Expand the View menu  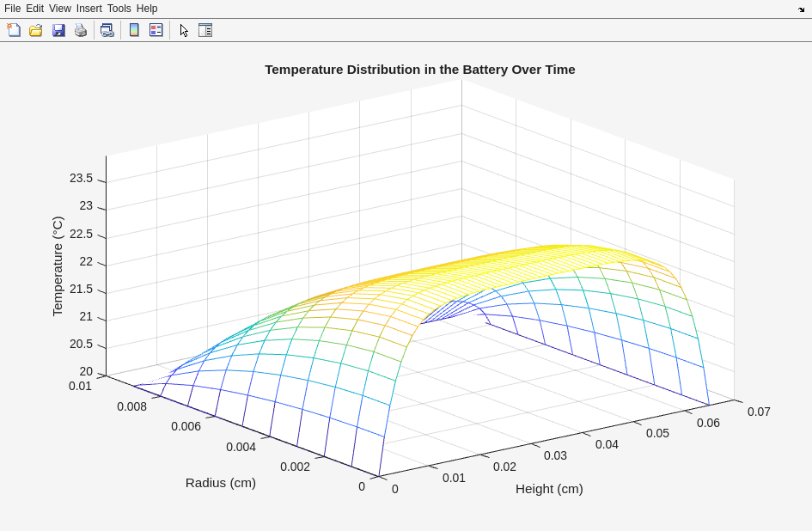(x=60, y=9)
